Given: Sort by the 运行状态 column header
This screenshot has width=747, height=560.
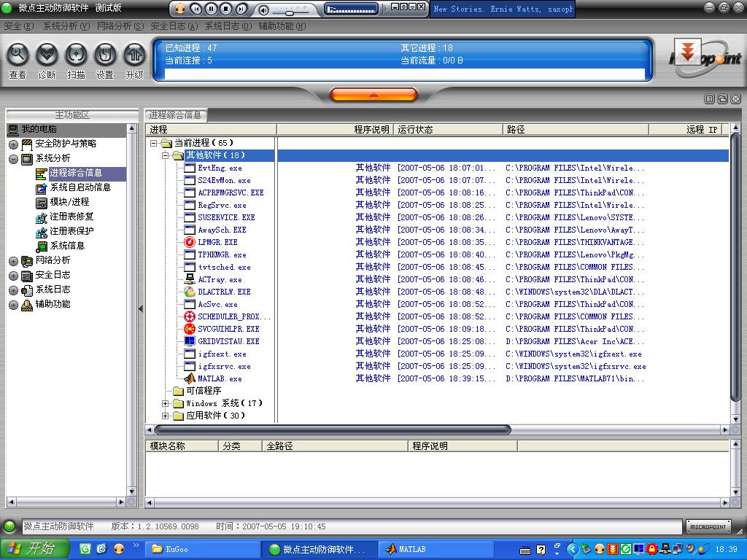Looking at the screenshot, I should coord(448,130).
